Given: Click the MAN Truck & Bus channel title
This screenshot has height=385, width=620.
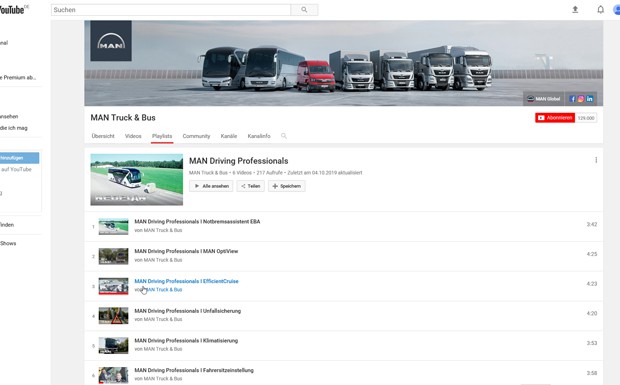Looking at the screenshot, I should pyautogui.click(x=123, y=118).
